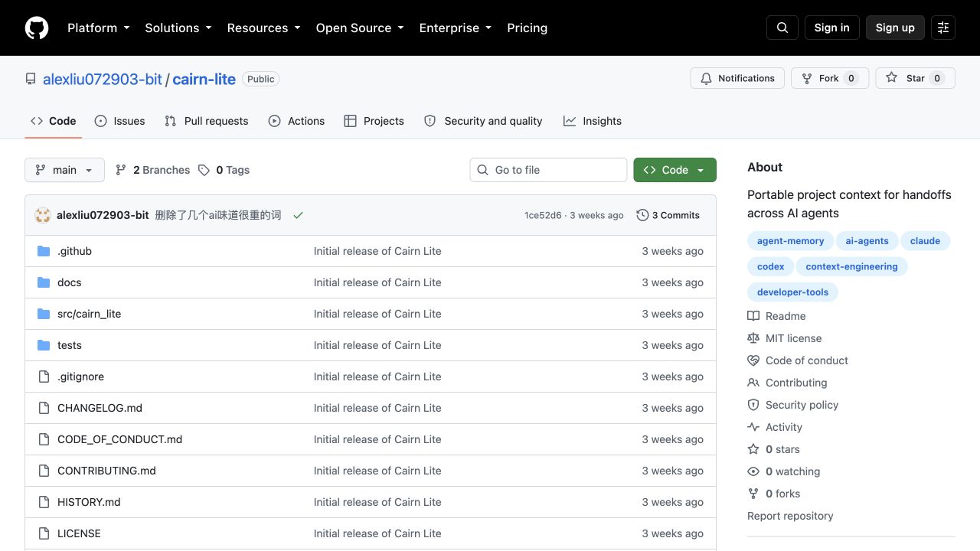Select the codex topic tag
Screen dimensions: 980x551
pyautogui.click(x=770, y=266)
